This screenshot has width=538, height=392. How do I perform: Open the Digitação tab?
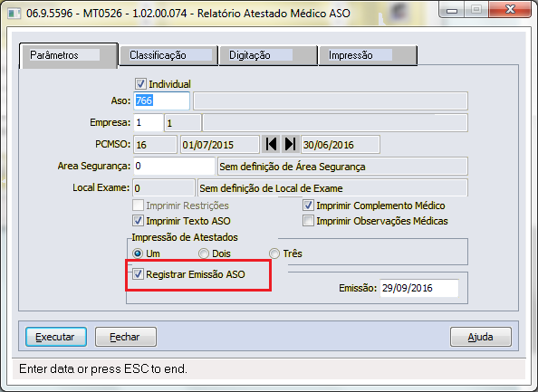268,55
